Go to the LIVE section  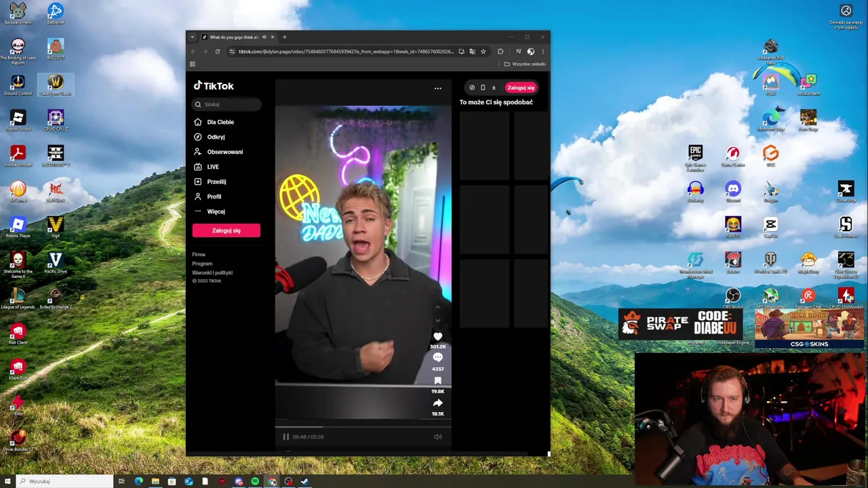click(206, 167)
